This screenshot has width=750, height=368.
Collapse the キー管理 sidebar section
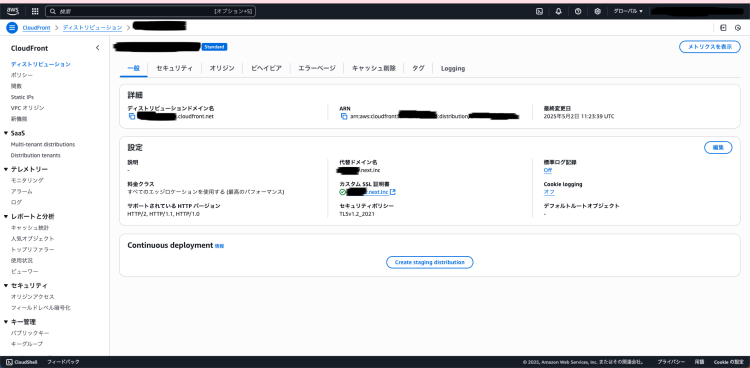click(x=6, y=322)
